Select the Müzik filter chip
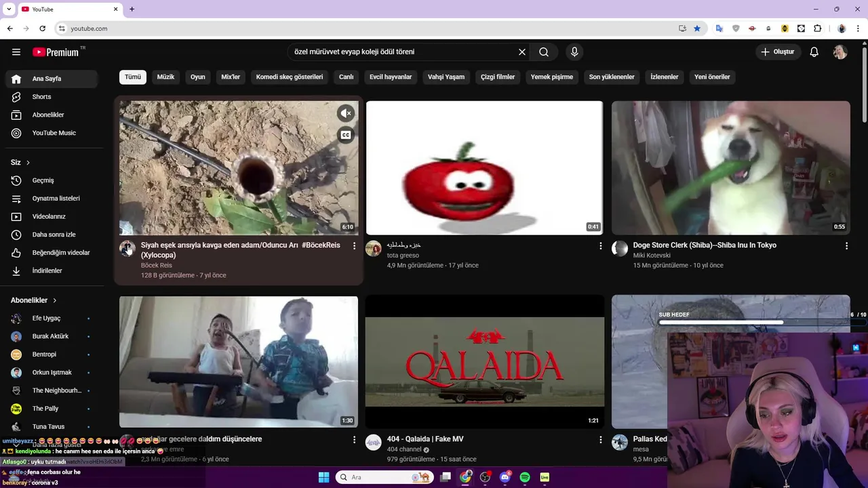The height and width of the screenshot is (488, 868). pyautogui.click(x=165, y=77)
